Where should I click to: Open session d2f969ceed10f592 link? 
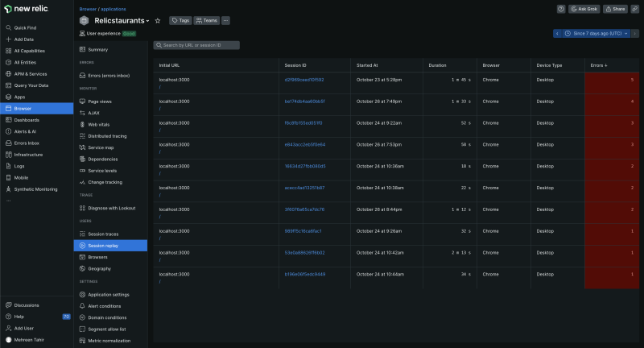coord(304,80)
